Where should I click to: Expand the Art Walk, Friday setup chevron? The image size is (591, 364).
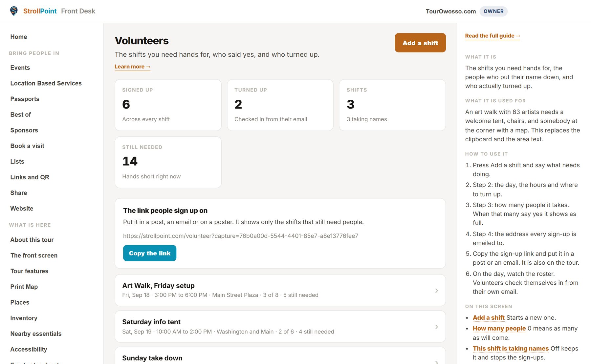[x=436, y=291]
